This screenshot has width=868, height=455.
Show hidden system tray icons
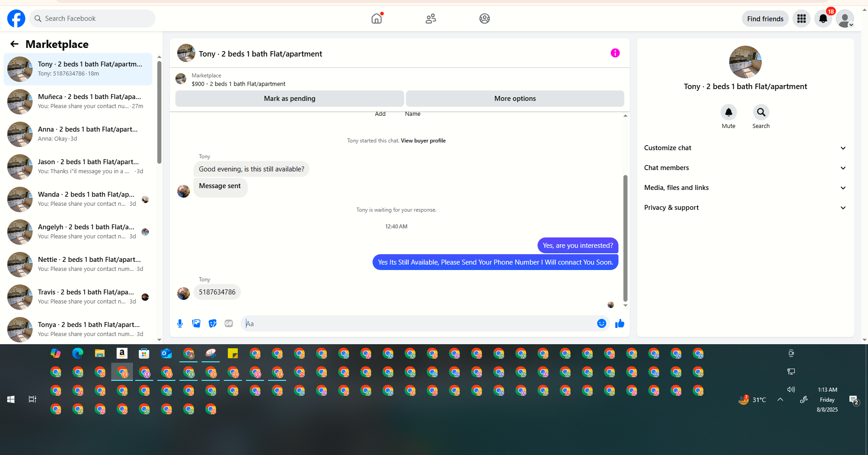[x=780, y=399]
